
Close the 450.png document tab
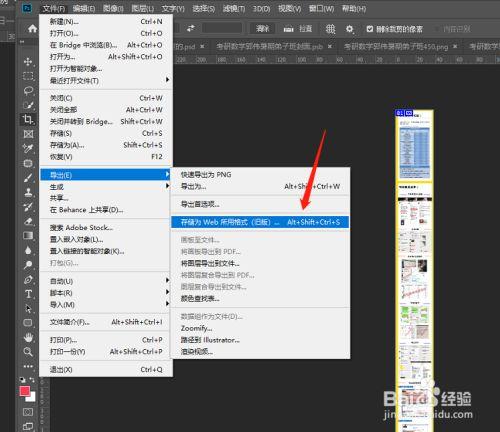point(455,46)
